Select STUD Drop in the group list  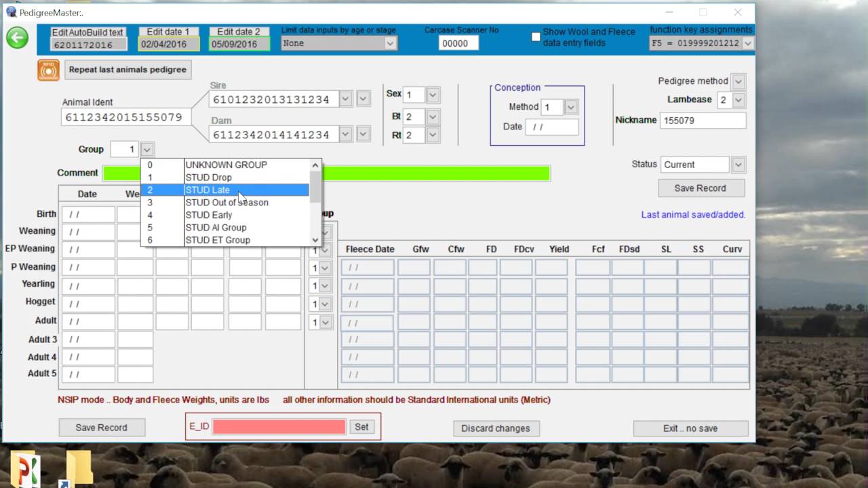click(225, 178)
